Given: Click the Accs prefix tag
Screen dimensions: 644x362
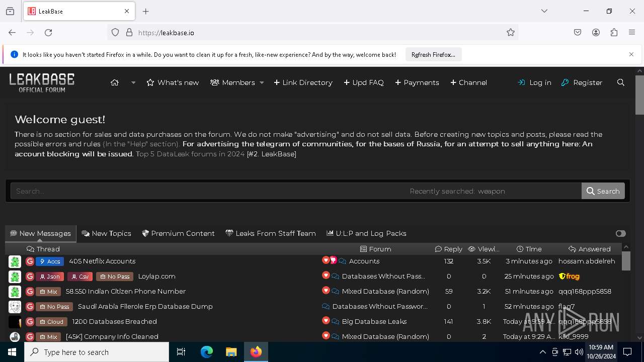Looking at the screenshot, I should (x=49, y=261).
